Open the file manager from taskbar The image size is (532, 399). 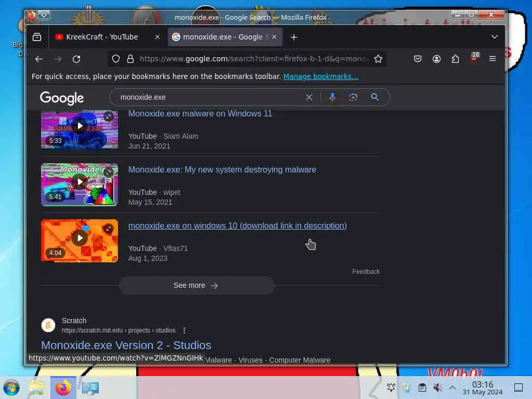(36, 388)
